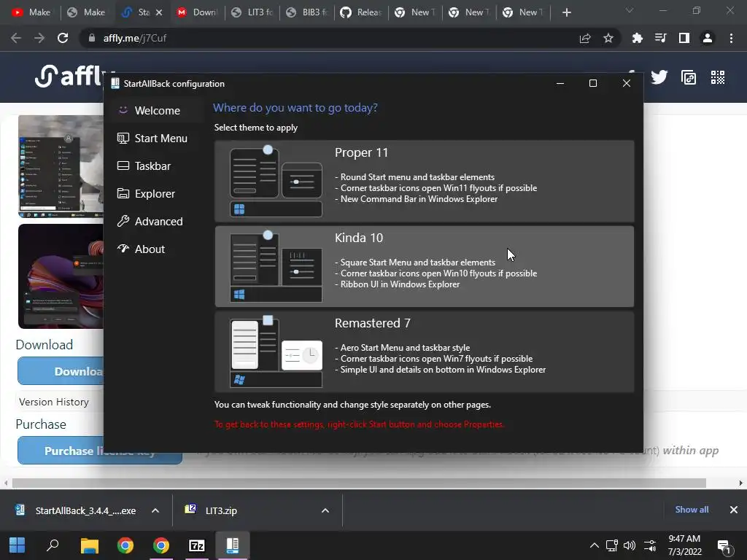Open the volume tray icon
The height and width of the screenshot is (560, 747).
pyautogui.click(x=630, y=545)
